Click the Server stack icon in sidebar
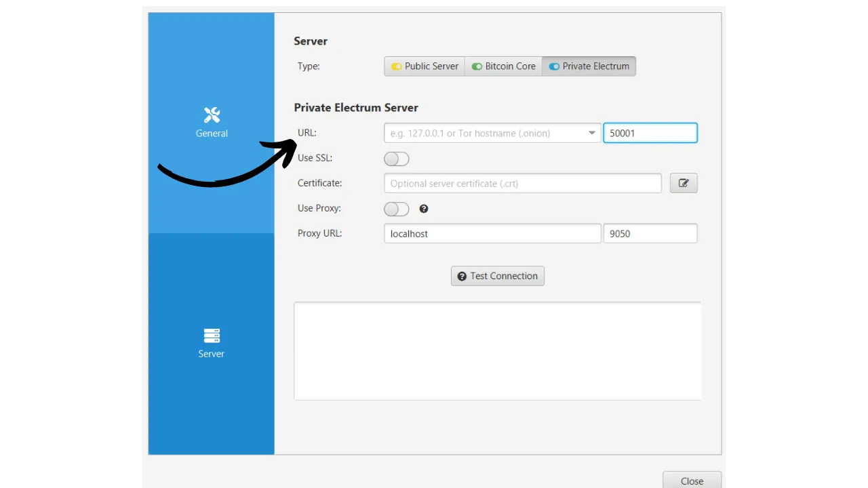Screen dimensions: 868x488 [x=212, y=335]
